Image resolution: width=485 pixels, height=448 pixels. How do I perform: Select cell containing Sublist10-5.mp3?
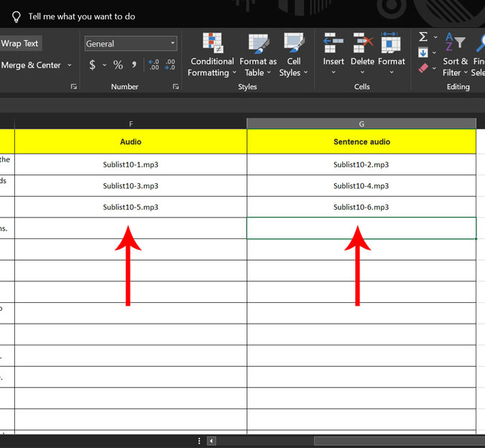coord(131,207)
